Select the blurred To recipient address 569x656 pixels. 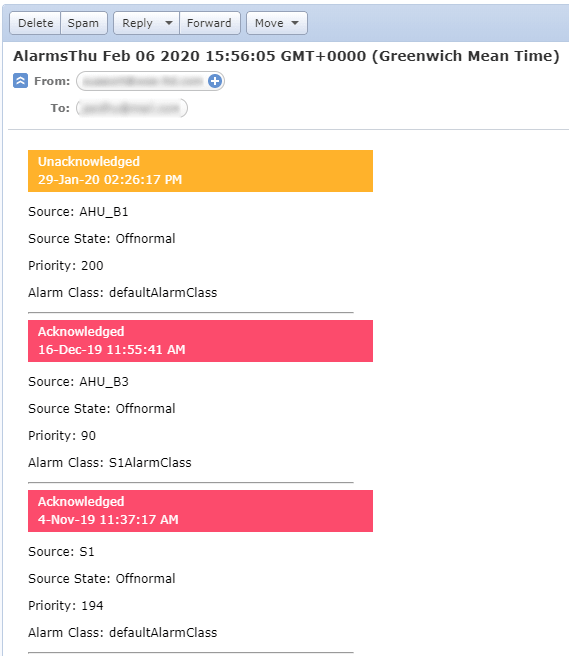coord(131,108)
